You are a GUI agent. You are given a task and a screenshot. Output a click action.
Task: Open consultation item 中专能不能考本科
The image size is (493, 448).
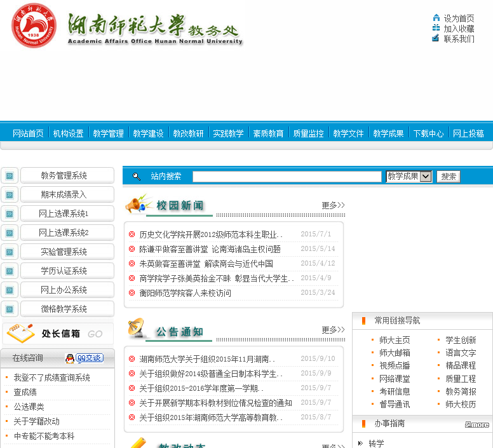[x=44, y=436]
